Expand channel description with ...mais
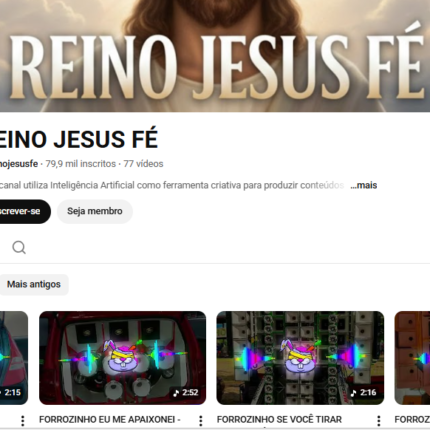 point(364,185)
